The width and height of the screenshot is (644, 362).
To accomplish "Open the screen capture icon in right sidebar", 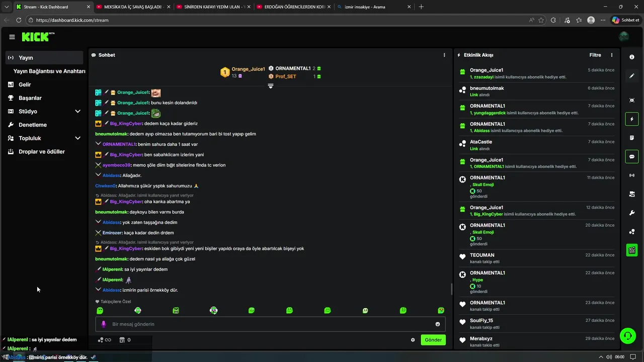I will pos(632,100).
